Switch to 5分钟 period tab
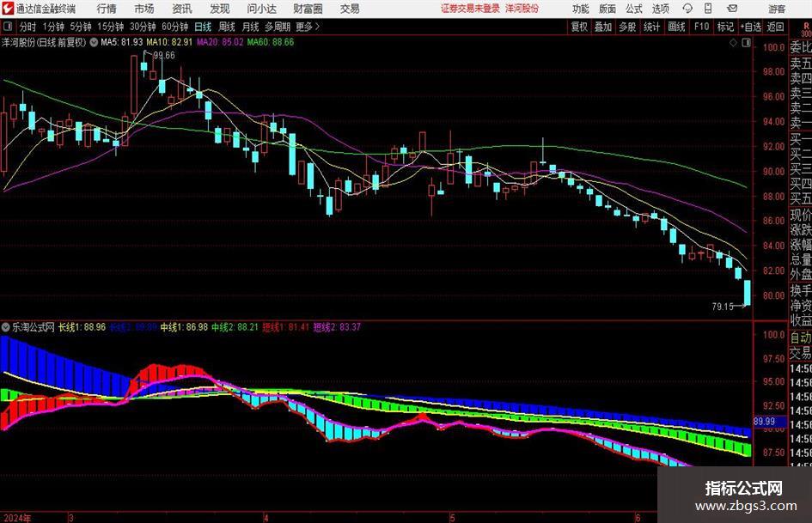 point(80,27)
